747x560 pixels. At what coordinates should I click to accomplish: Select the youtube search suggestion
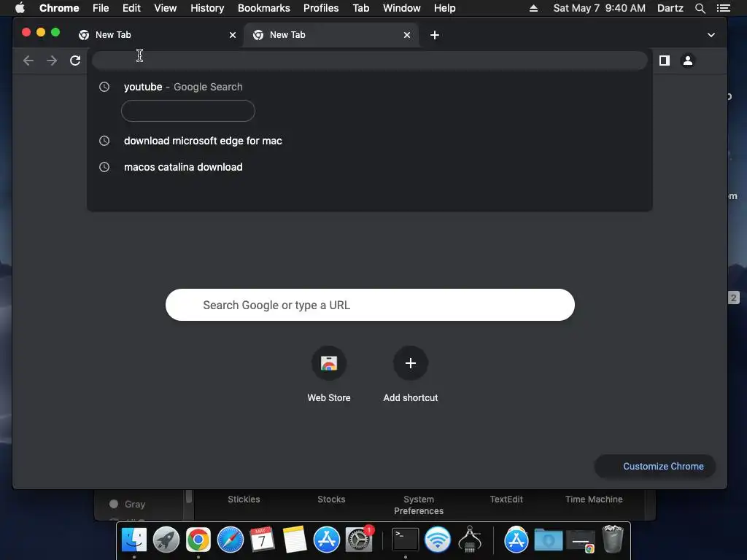[370, 87]
